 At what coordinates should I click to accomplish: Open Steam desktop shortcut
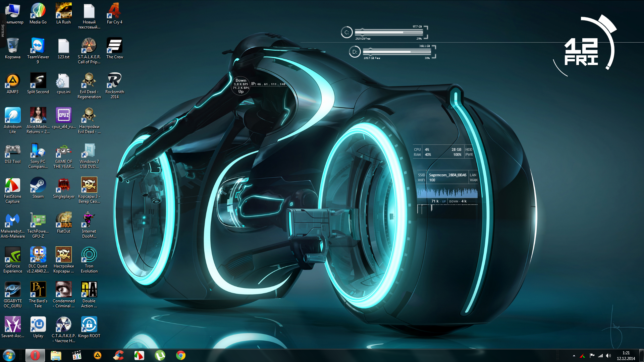pos(38,188)
